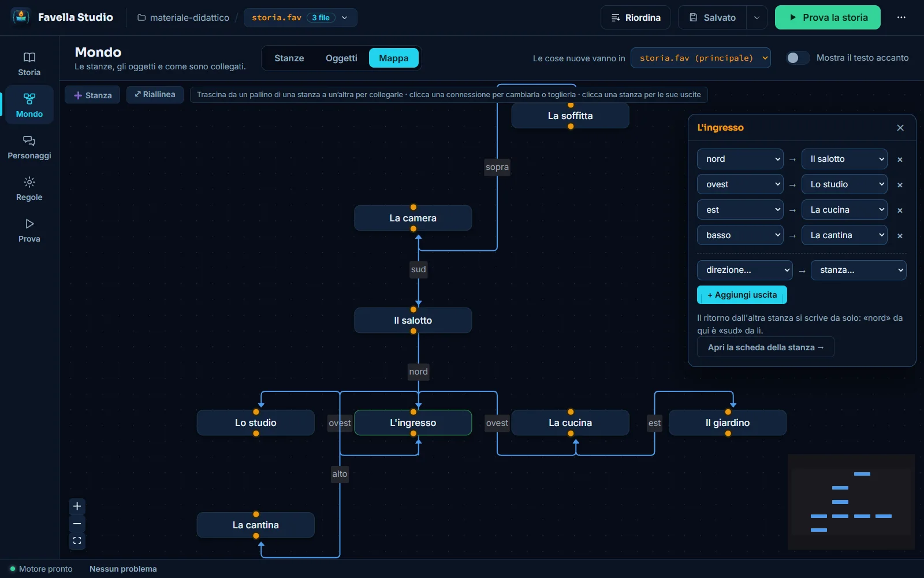Open the stanza... dropdown for new exit

pos(859,270)
